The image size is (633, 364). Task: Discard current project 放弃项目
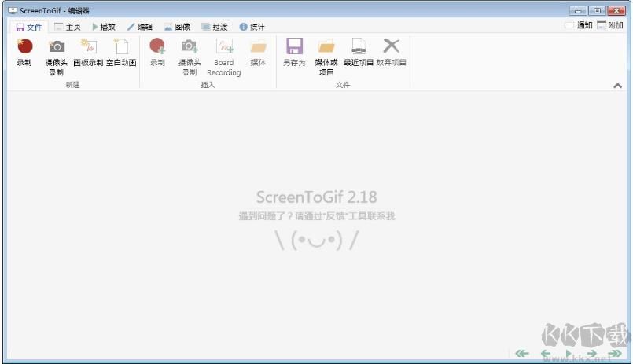[x=391, y=52]
